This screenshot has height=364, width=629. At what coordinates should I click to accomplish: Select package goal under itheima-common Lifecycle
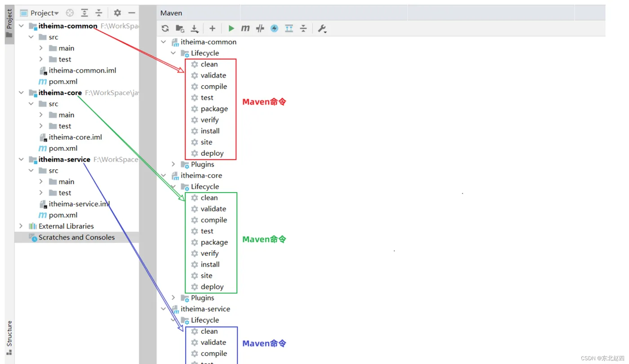tap(209, 109)
